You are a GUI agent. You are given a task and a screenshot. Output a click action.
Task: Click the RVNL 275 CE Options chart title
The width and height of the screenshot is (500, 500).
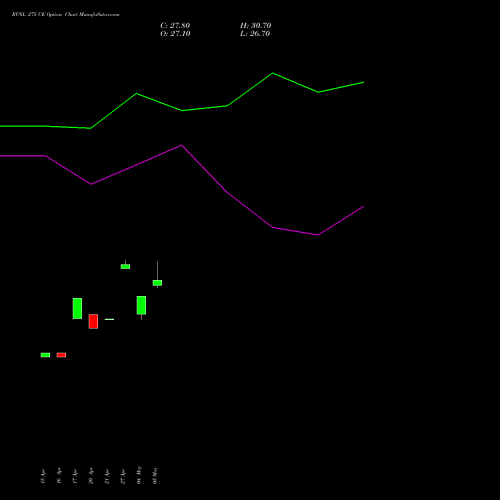(65, 15)
